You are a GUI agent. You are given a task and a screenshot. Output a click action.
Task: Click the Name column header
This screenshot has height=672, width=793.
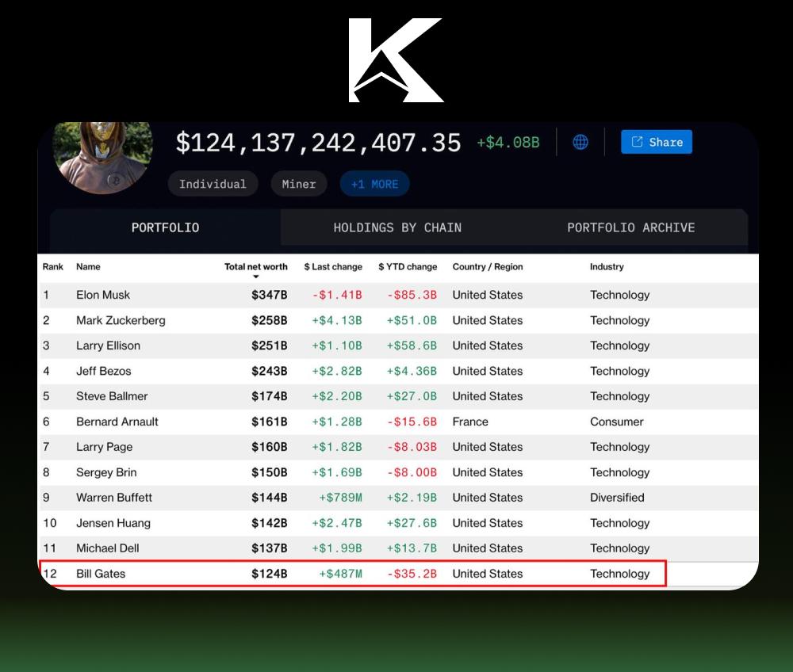[x=88, y=267]
